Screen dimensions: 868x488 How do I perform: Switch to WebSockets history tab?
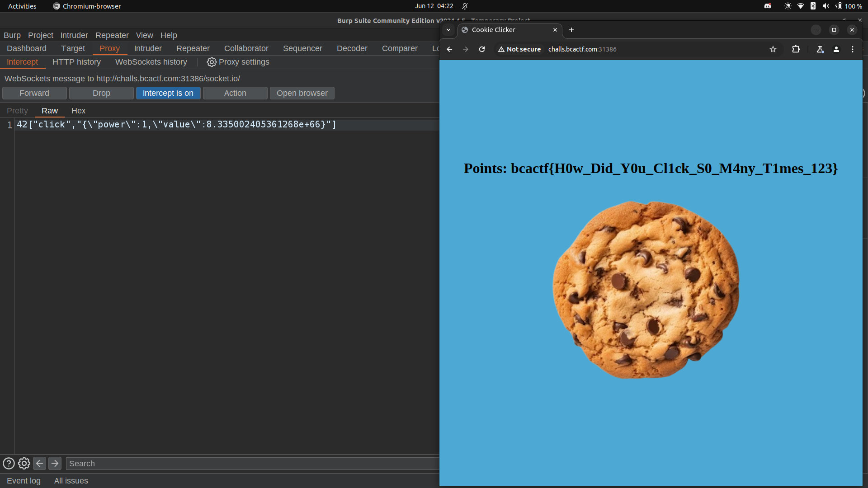151,62
